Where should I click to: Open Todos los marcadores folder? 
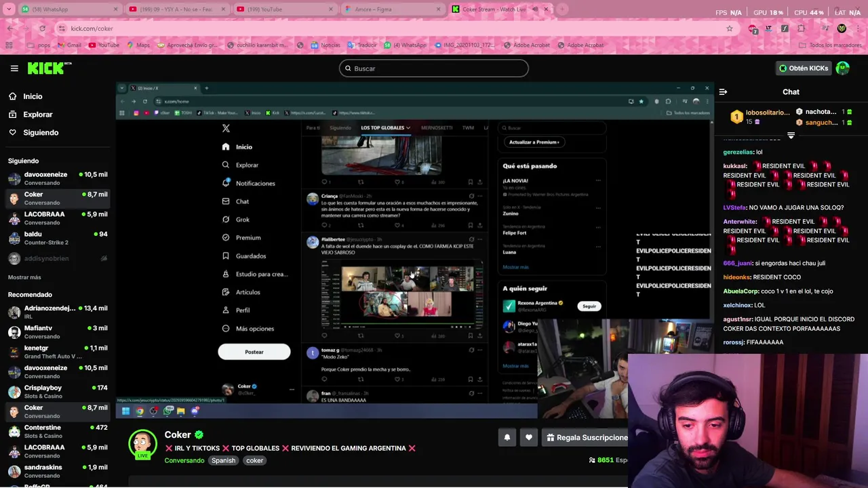(x=830, y=45)
